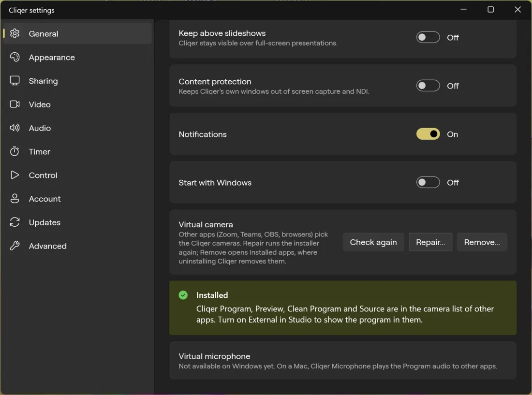The image size is (532, 395).
Task: Click the Content protection heading
Action: pyautogui.click(x=215, y=81)
